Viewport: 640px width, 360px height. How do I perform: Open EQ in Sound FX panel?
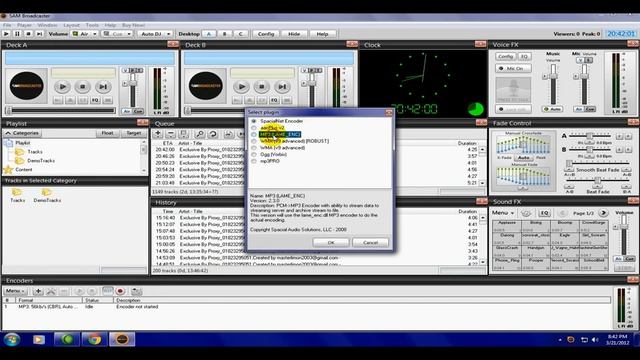pyautogui.click(x=544, y=213)
